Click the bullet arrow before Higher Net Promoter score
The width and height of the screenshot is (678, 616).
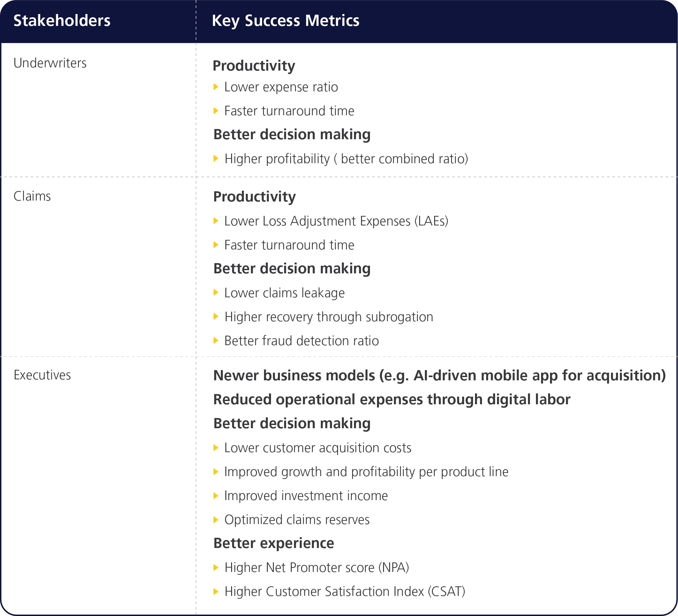click(x=216, y=567)
